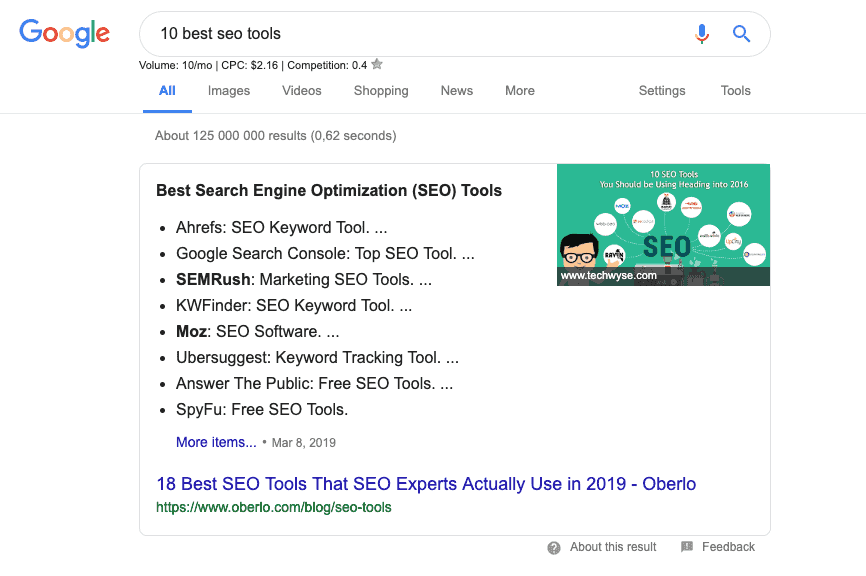Image resolution: width=866 pixels, height=576 pixels.
Task: Click the oberlo.com green URL
Action: (x=273, y=507)
